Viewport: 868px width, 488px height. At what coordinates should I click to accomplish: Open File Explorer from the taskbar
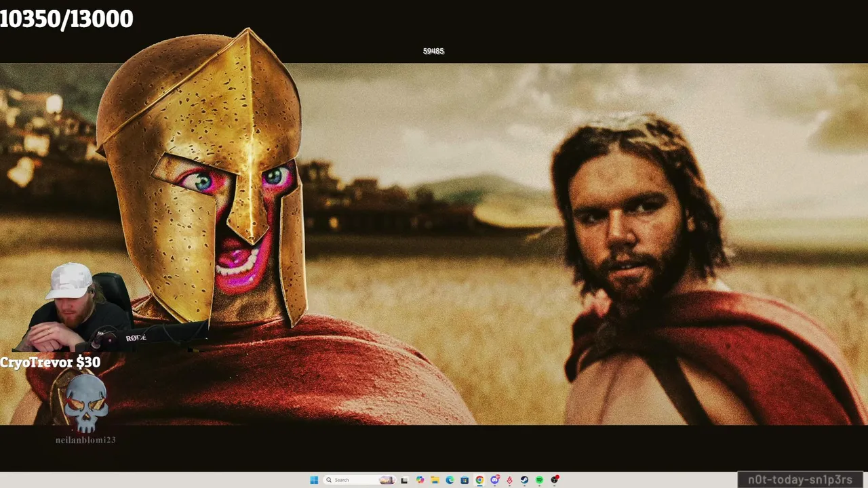tap(435, 480)
